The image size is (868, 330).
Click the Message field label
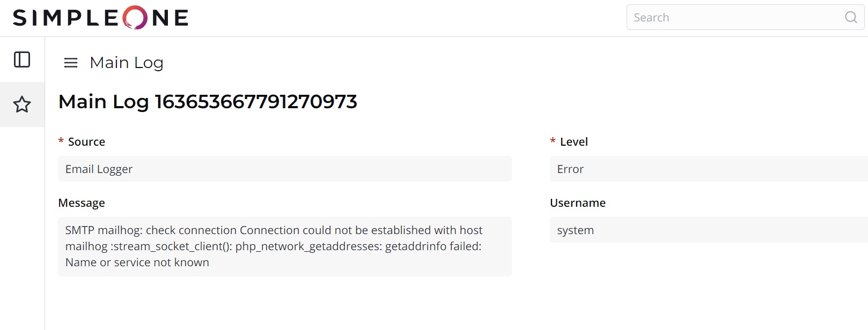point(82,203)
